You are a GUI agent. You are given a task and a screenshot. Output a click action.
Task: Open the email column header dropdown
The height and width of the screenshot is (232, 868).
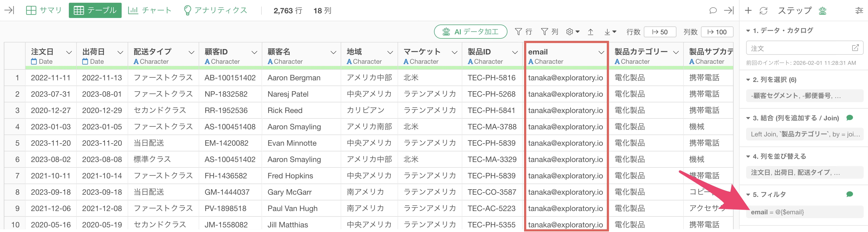click(x=601, y=52)
